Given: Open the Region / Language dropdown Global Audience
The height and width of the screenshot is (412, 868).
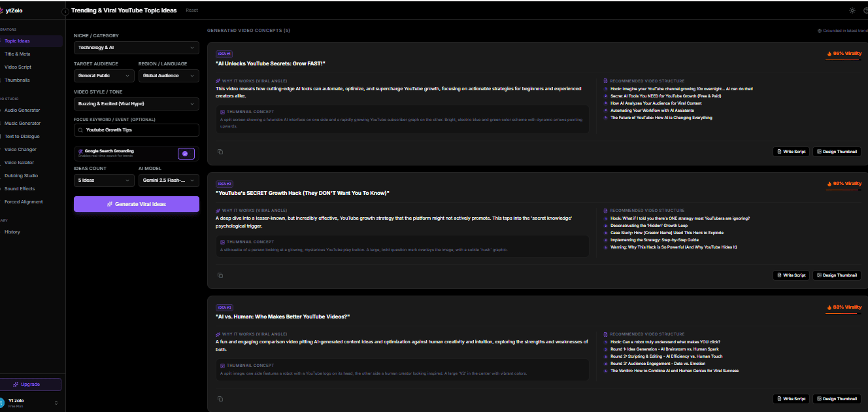Looking at the screenshot, I should pyautogui.click(x=169, y=76).
